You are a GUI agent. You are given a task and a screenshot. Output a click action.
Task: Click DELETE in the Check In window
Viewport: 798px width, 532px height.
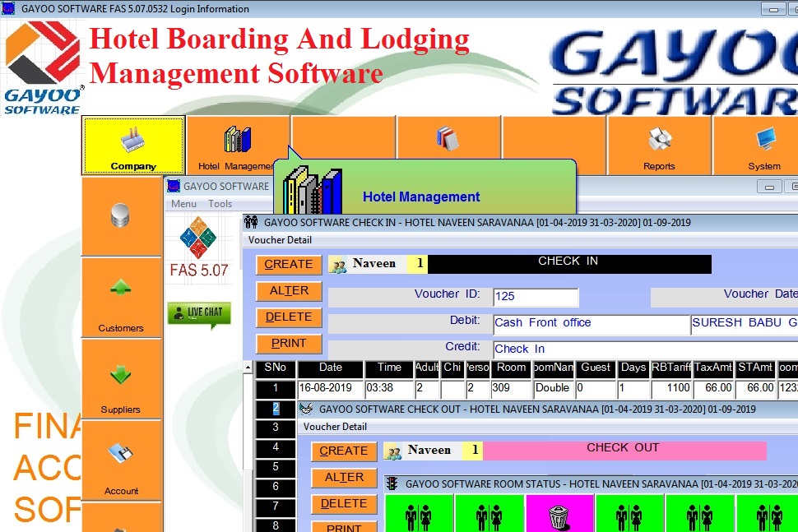tap(289, 317)
